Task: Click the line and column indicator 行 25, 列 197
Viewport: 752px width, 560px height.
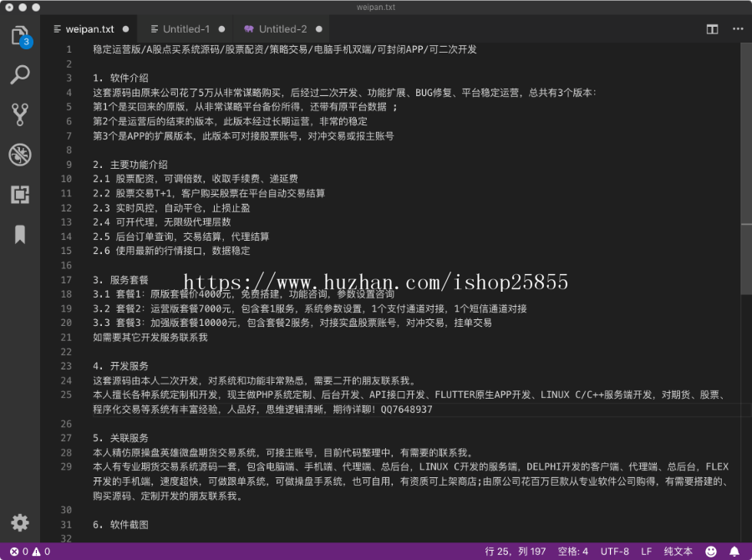Action: click(515, 552)
